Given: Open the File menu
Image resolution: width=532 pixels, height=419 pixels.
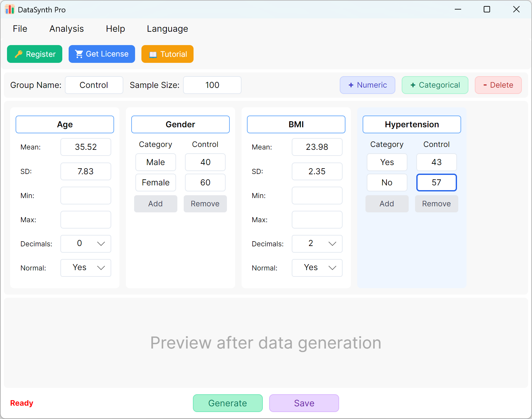Looking at the screenshot, I should pos(20,29).
